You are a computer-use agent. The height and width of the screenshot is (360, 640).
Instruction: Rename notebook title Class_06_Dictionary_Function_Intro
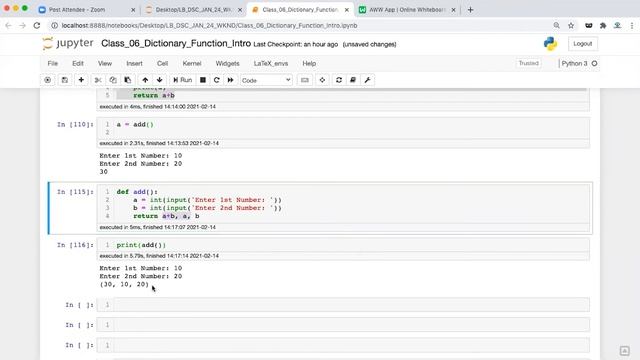click(176, 43)
